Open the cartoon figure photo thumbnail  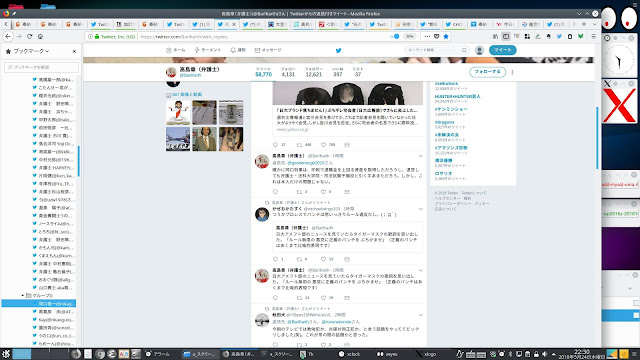[x=178, y=112]
